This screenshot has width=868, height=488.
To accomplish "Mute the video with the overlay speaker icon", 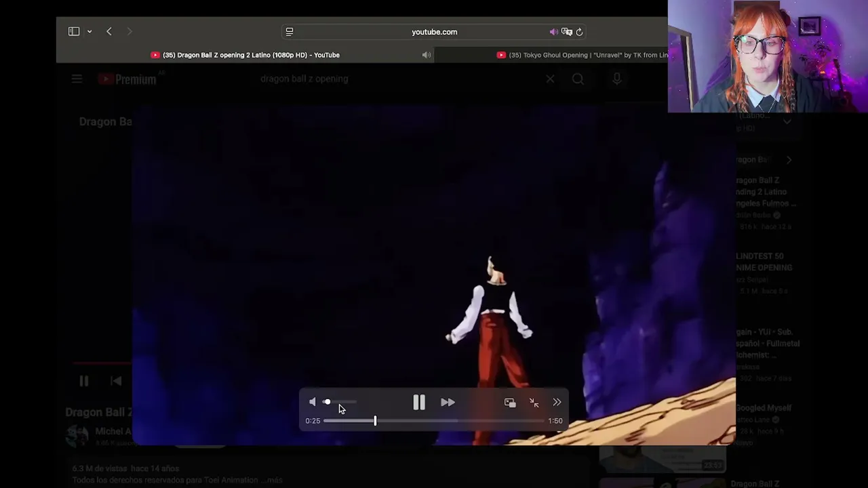I will coord(312,402).
